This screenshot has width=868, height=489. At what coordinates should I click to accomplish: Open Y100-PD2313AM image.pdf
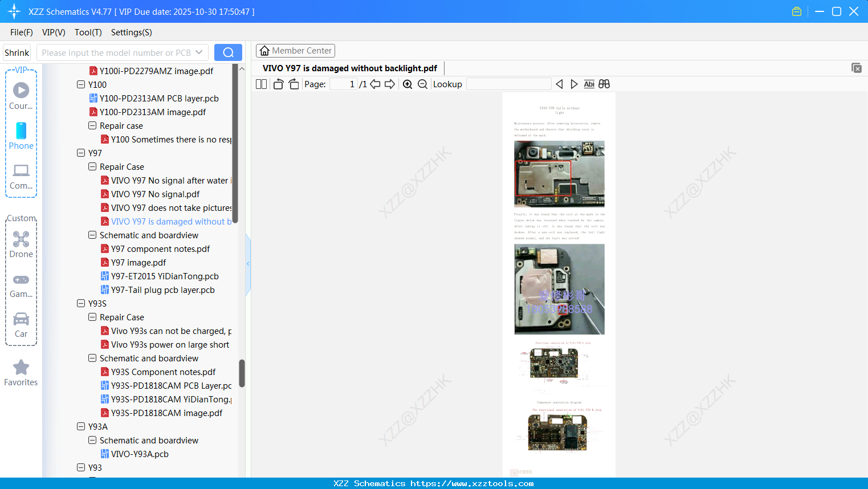(148, 112)
